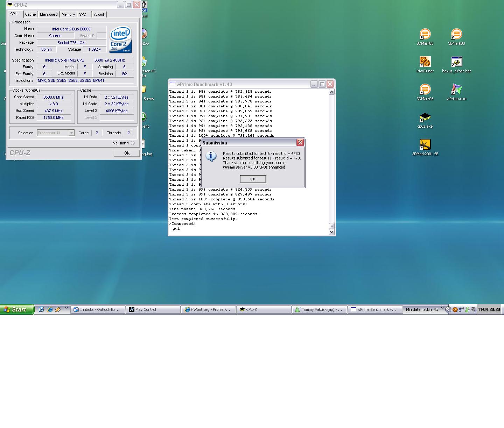Open the 3DMark06 desktop shortcut
504x428 pixels.
(425, 92)
